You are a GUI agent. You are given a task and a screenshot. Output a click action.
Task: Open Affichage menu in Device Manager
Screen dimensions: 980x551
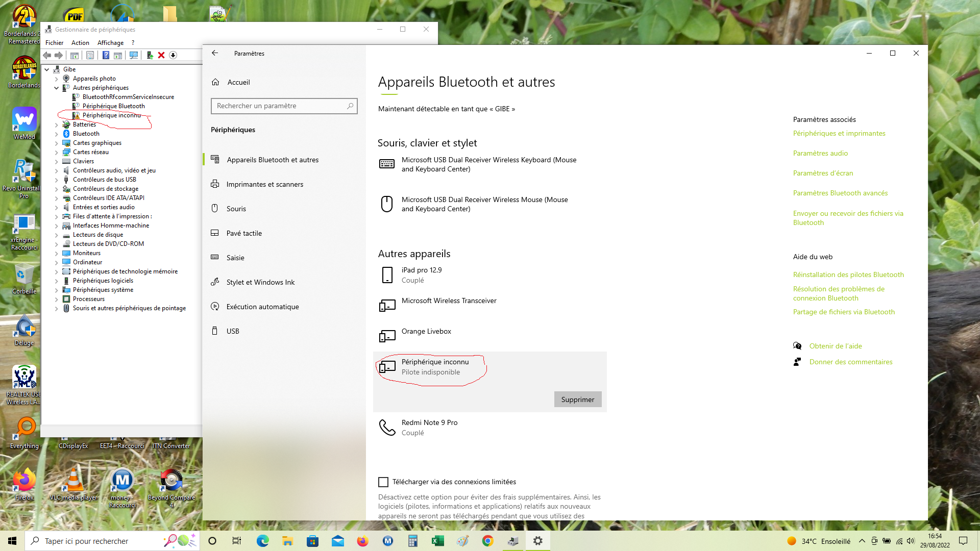110,43
